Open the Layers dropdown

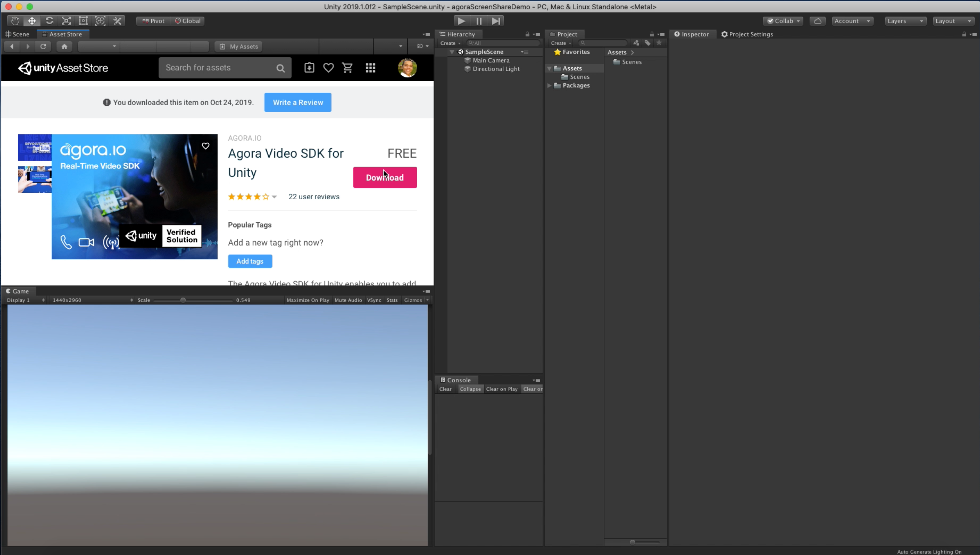tap(905, 21)
